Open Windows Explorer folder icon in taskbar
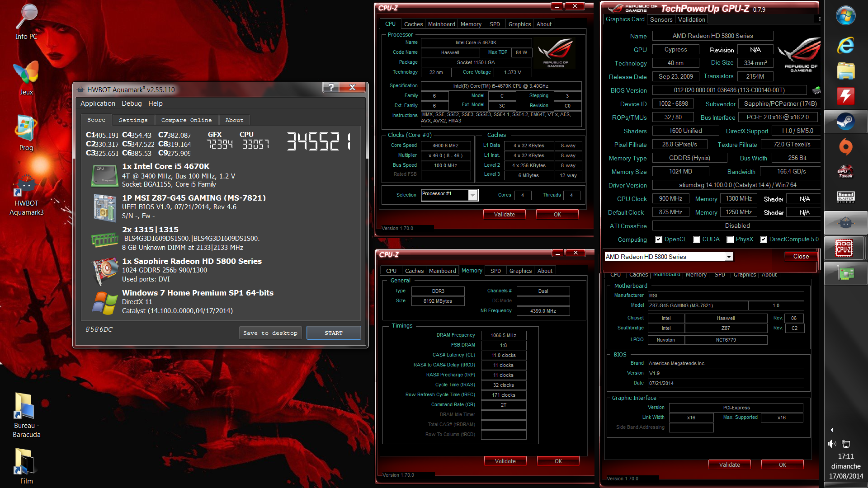The image size is (868, 488). pos(845,71)
